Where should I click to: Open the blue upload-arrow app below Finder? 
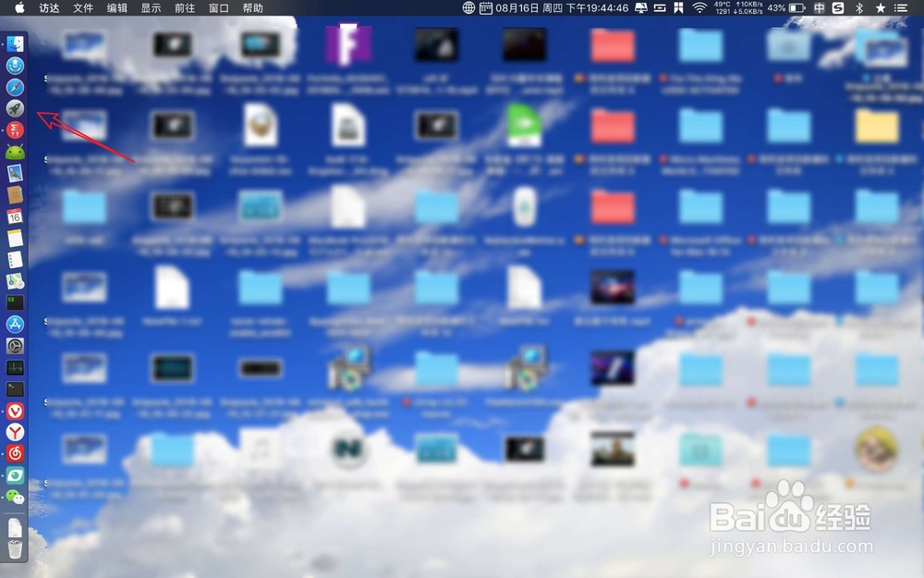coord(15,66)
